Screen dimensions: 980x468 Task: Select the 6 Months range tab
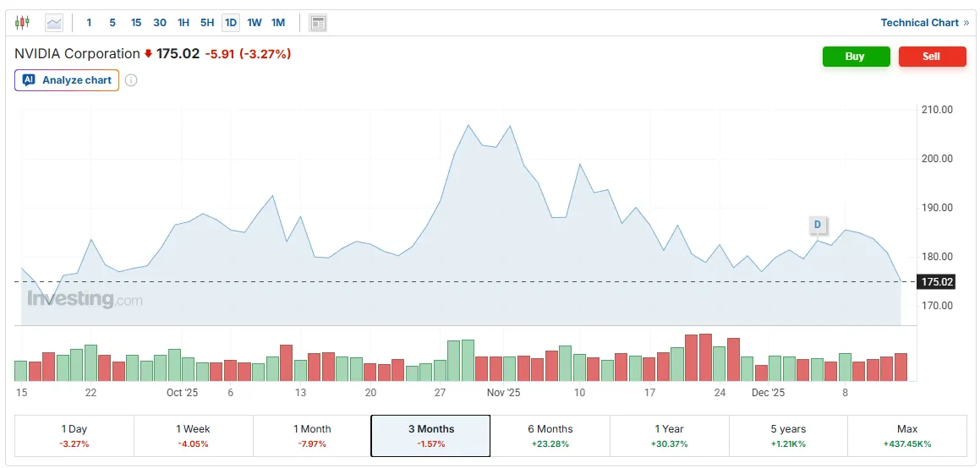(550, 436)
